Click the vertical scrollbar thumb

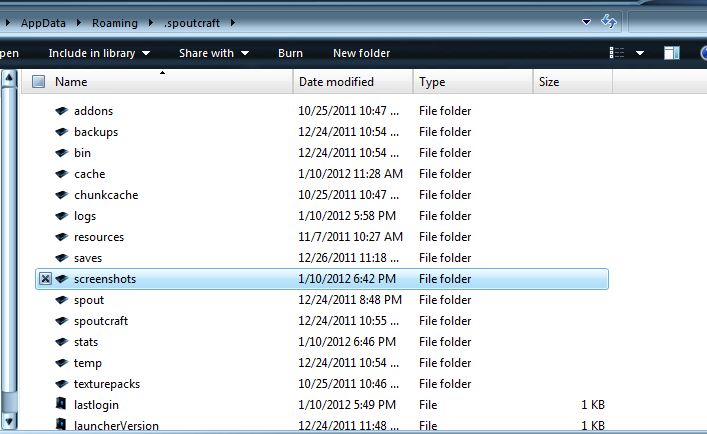tap(9, 239)
